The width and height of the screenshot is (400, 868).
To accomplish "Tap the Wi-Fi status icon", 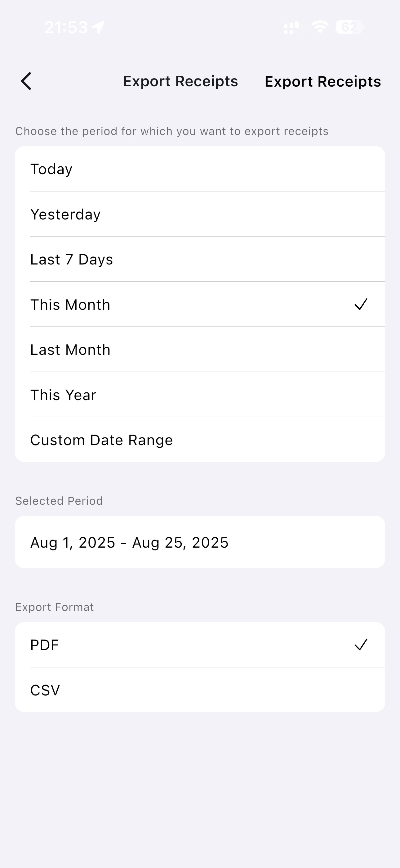I will (319, 27).
